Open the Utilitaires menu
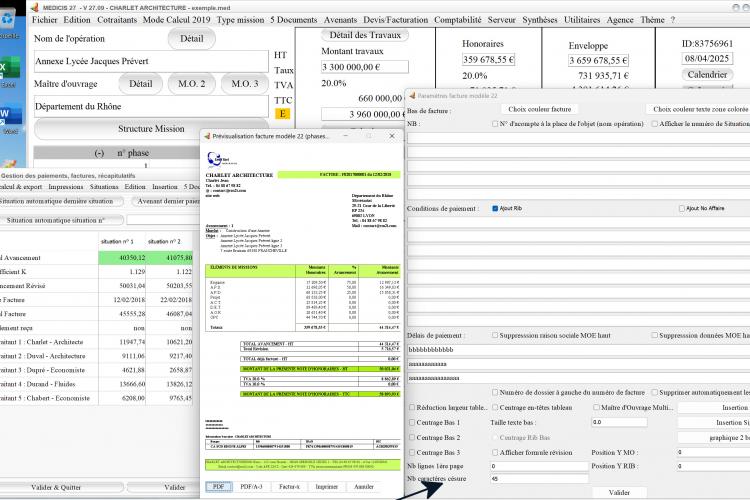The width and height of the screenshot is (750, 500). (582, 20)
